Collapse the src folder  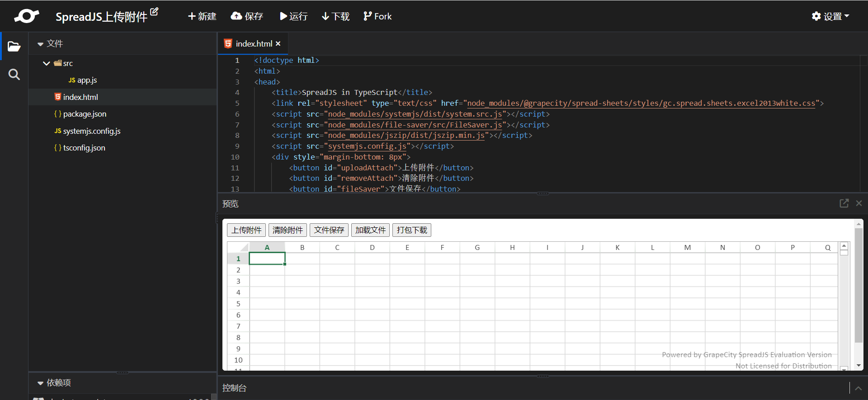pyautogui.click(x=46, y=63)
